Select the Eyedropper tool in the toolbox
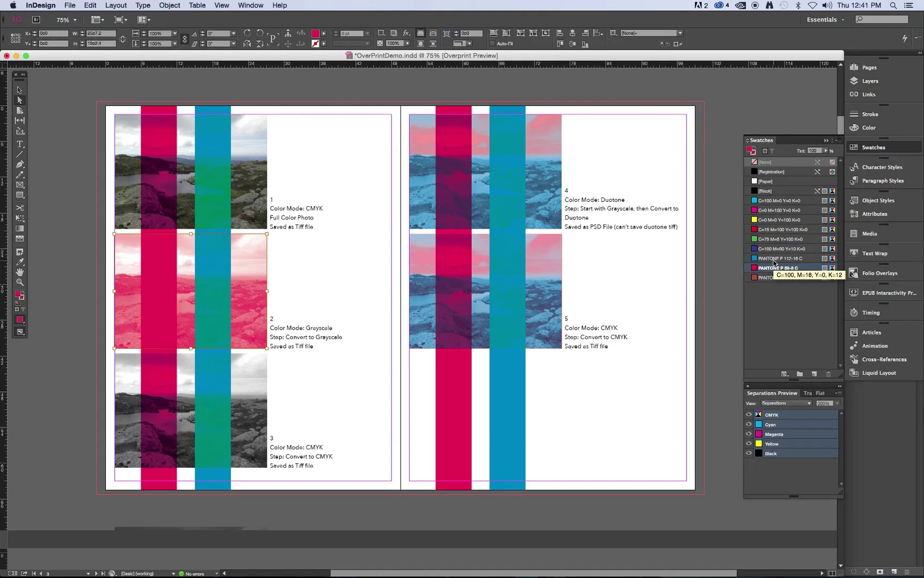Screen dimensions: 924x578 pos(20,262)
